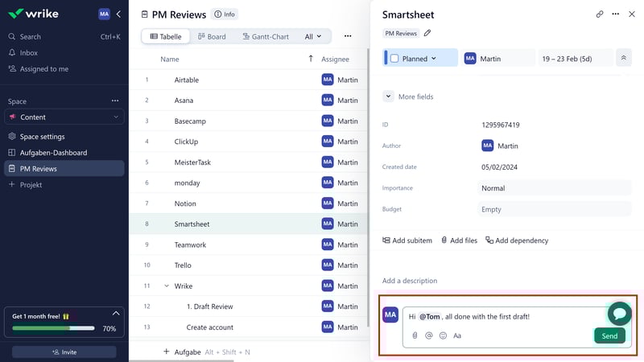Open the ClickUp task row
Screen dimensions: 644x362
pyautogui.click(x=248, y=142)
